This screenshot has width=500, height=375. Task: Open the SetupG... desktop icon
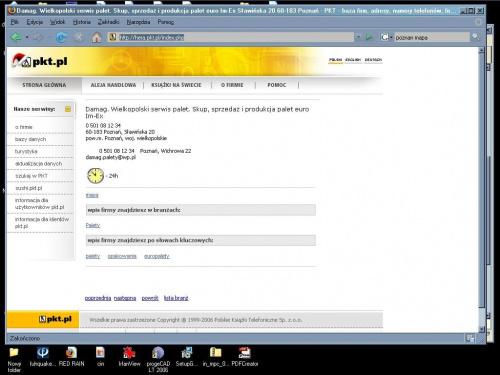pyautogui.click(x=187, y=357)
